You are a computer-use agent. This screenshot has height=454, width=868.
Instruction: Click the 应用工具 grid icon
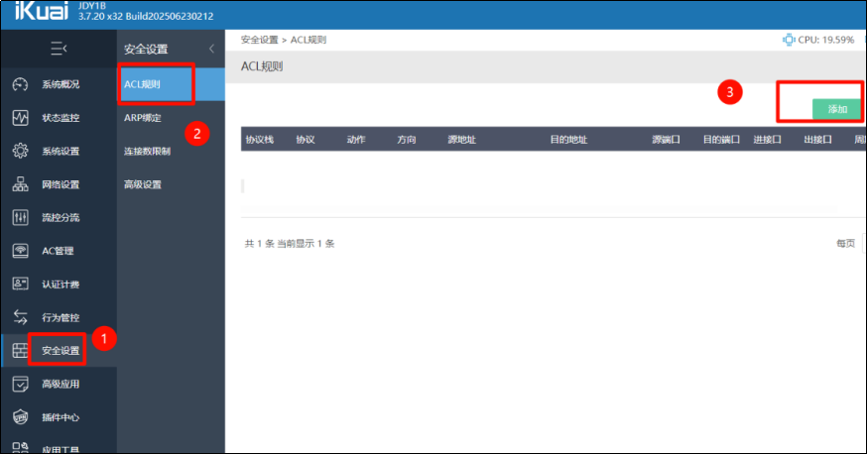pyautogui.click(x=21, y=447)
